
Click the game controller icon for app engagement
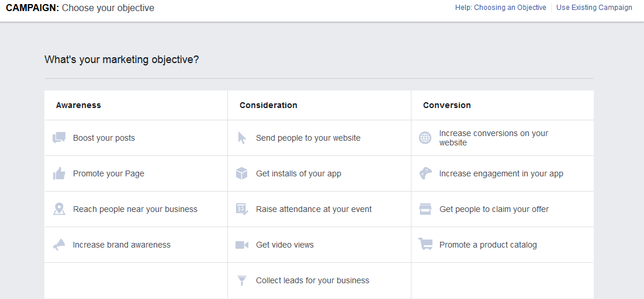(x=425, y=173)
